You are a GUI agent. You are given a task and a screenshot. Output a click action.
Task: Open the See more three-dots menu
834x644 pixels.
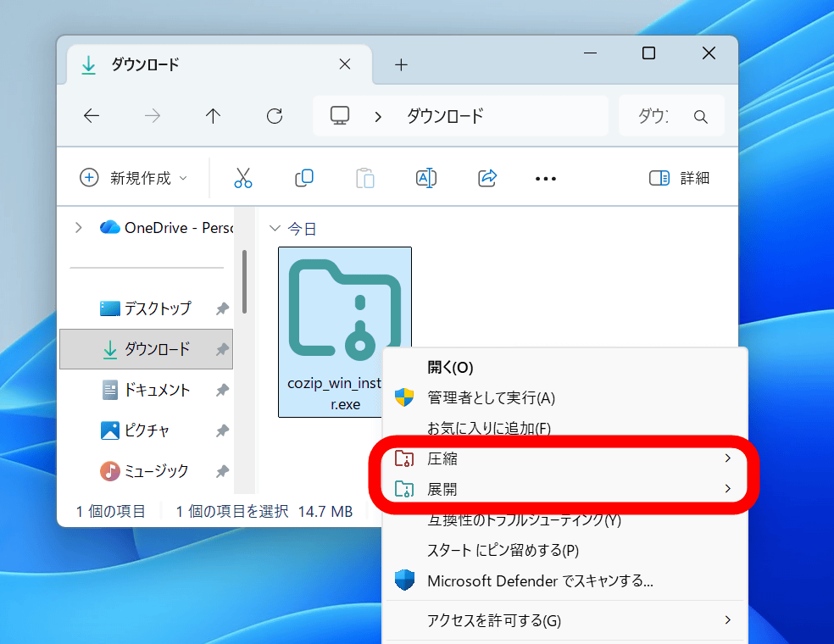(546, 179)
